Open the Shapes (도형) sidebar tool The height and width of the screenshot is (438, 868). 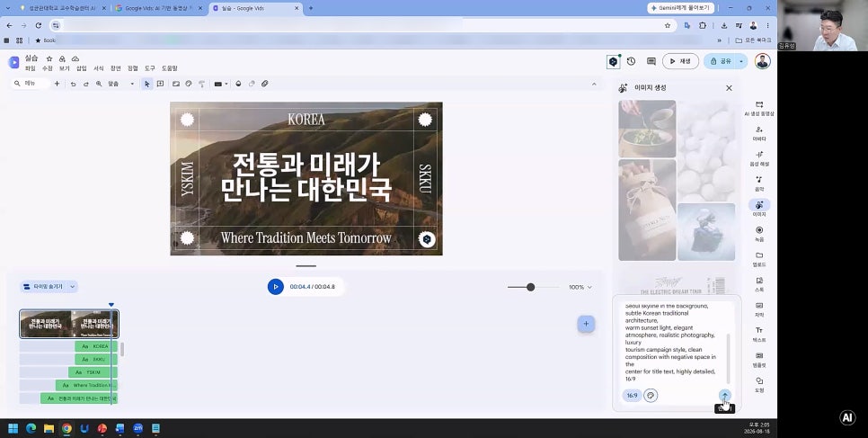[x=759, y=384]
